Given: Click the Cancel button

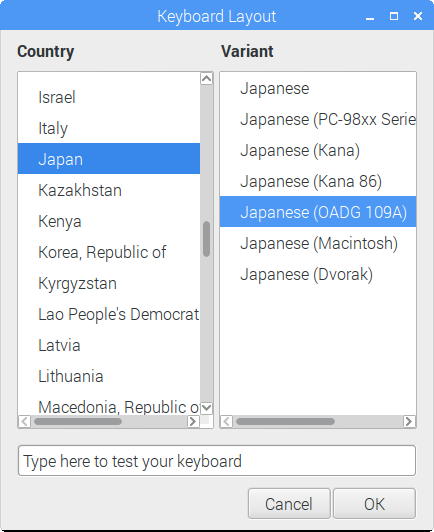Looking at the screenshot, I should pos(289,504).
